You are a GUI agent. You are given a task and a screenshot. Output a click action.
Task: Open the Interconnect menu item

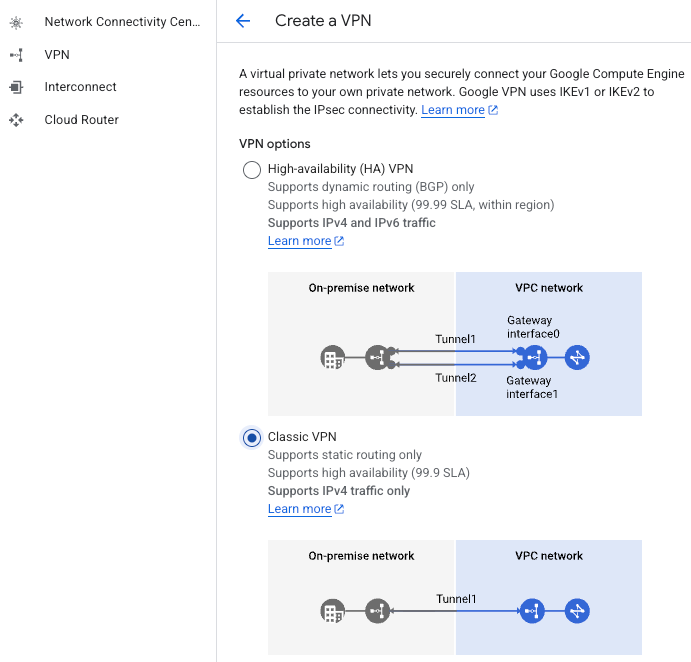click(x=80, y=87)
